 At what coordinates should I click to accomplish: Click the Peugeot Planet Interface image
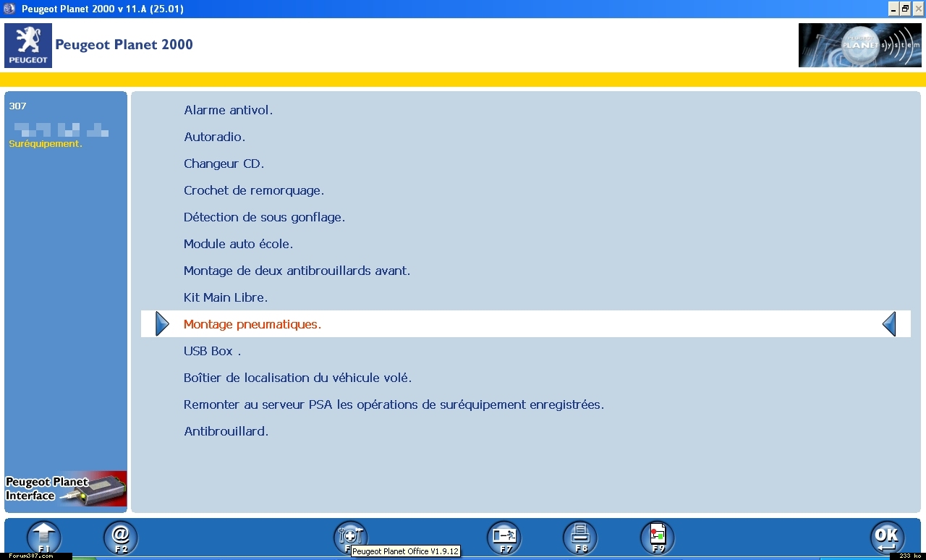click(x=66, y=489)
